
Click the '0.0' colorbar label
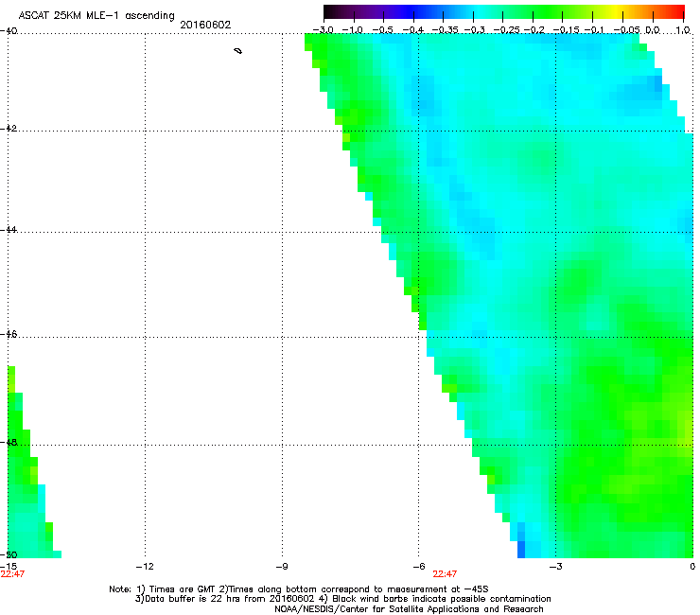(653, 30)
